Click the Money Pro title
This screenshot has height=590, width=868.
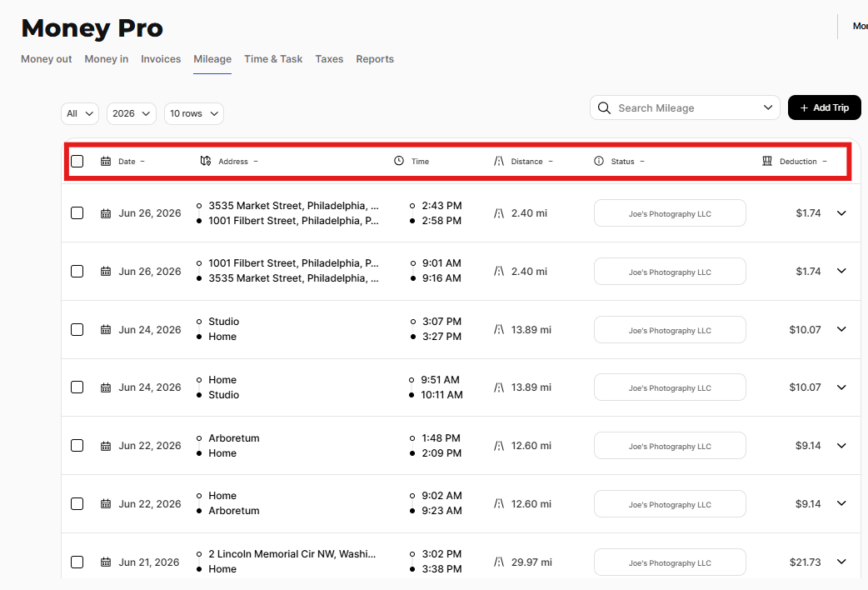(92, 28)
